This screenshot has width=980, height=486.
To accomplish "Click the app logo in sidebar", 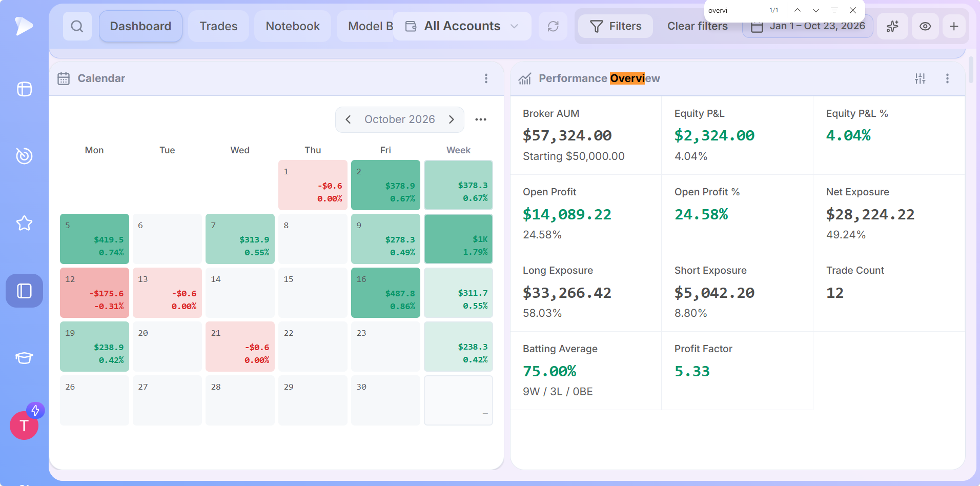I will [24, 26].
